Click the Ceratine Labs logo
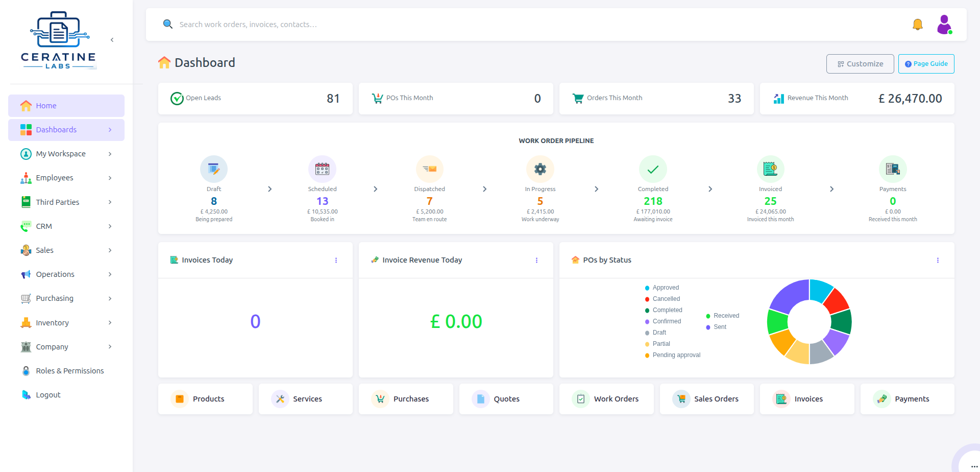 [59, 41]
